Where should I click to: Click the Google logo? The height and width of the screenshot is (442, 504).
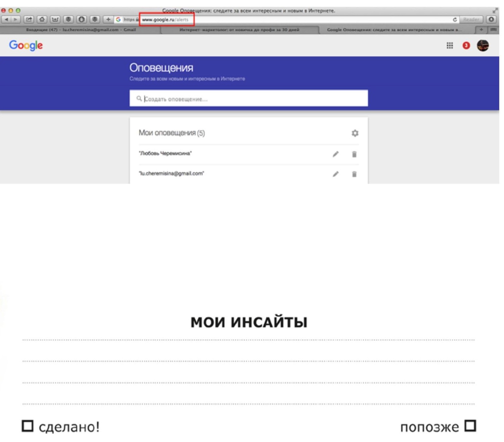click(26, 45)
